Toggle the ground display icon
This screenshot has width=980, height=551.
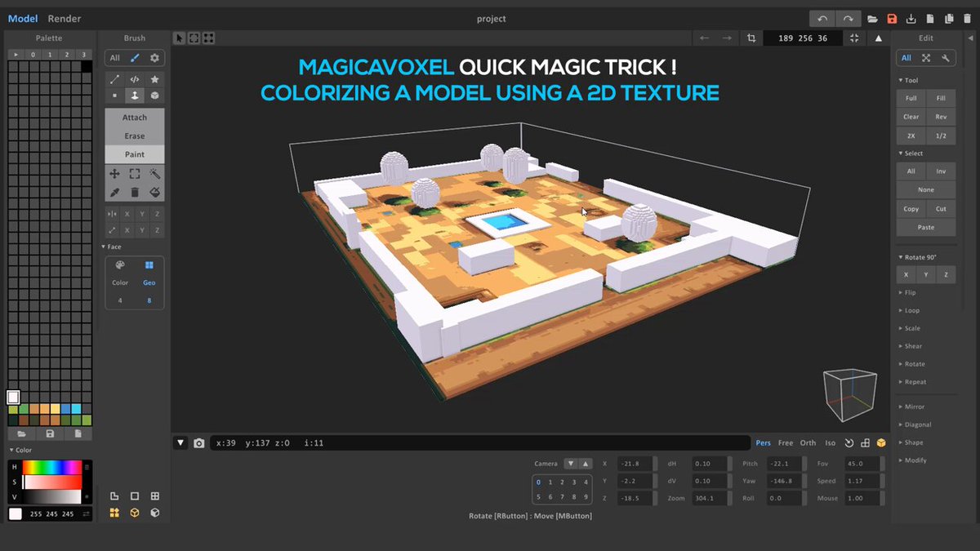pyautogui.click(x=114, y=495)
